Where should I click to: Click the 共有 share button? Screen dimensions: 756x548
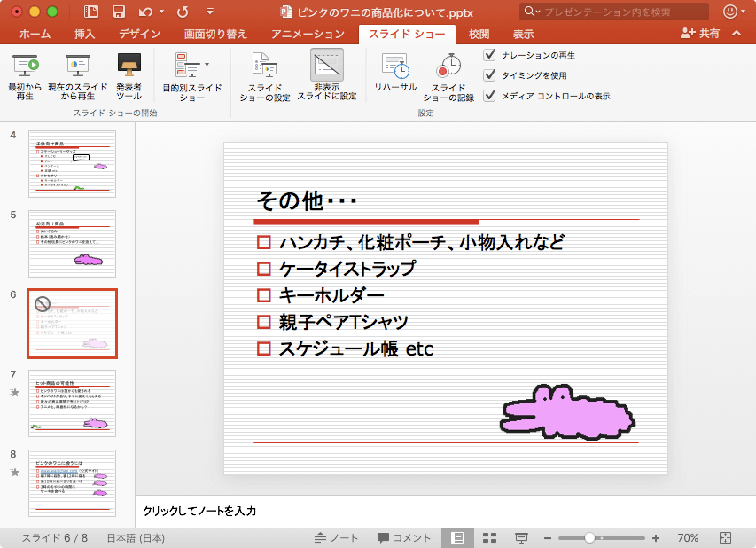pos(700,34)
